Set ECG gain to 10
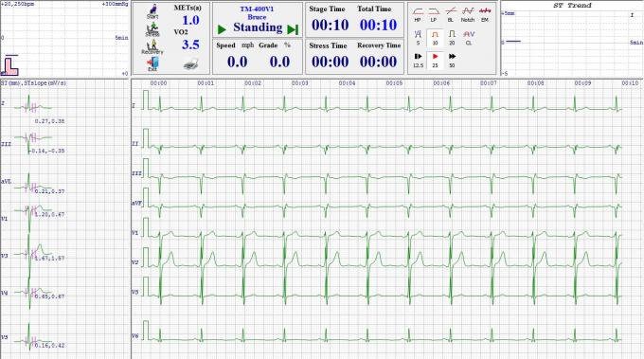The height and width of the screenshot is (359, 644). (x=435, y=38)
